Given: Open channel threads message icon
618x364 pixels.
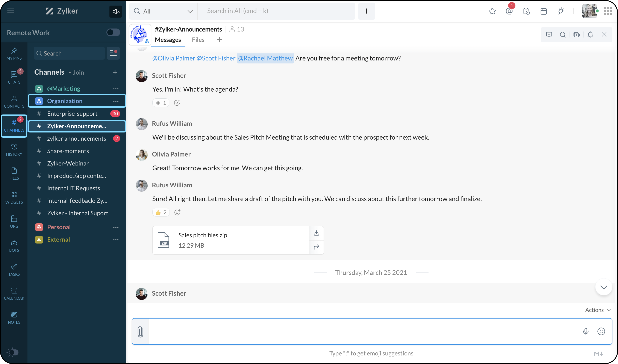Looking at the screenshot, I should (x=549, y=35).
